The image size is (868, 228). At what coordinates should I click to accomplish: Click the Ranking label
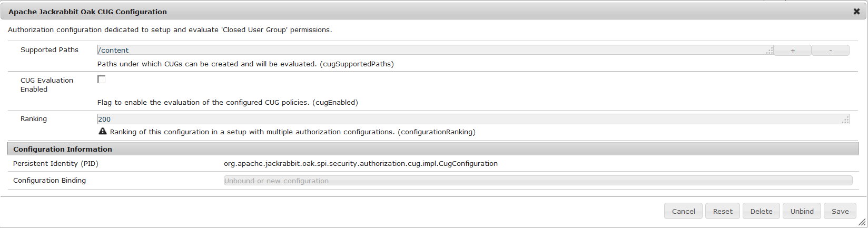coord(34,119)
